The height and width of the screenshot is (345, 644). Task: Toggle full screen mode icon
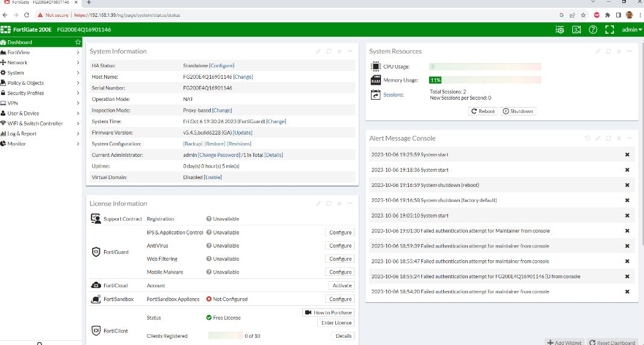tap(609, 29)
